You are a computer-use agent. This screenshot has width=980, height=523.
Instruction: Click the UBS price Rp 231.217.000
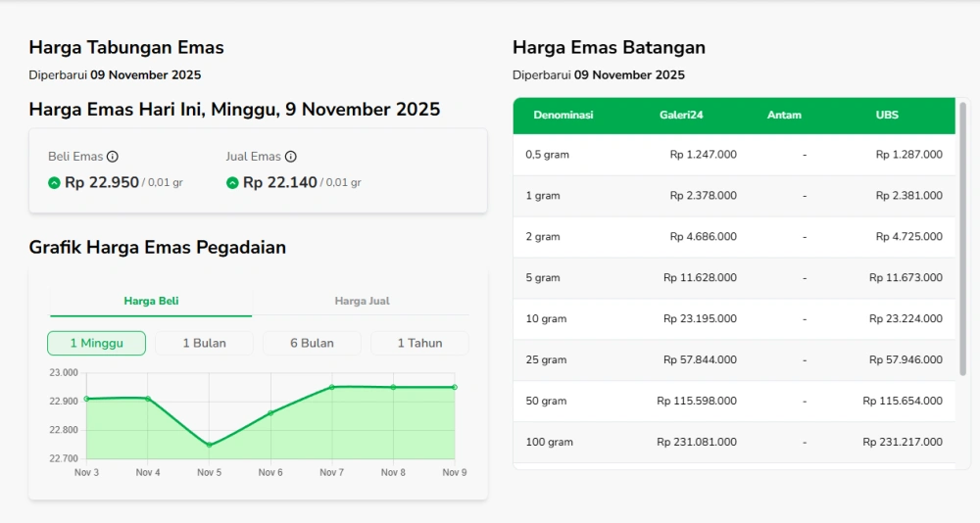click(x=903, y=443)
